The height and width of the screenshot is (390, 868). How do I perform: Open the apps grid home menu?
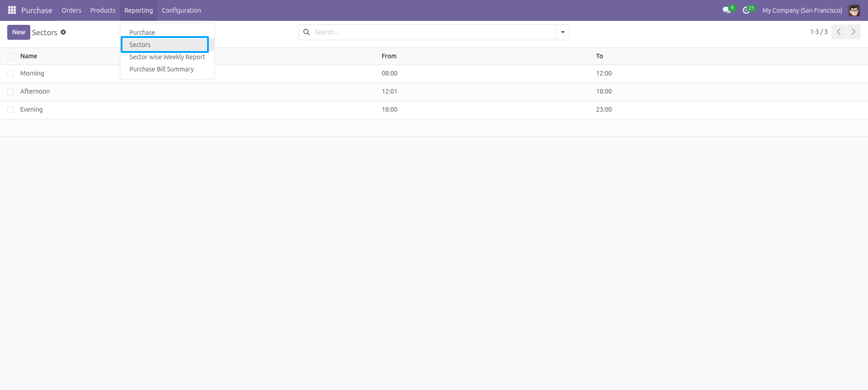tap(12, 10)
